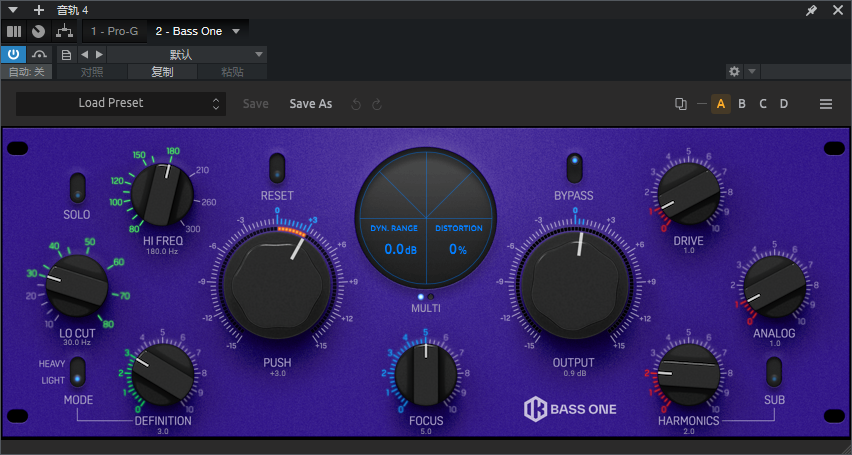Click the 0.9 dB OUTPUT value

(x=574, y=373)
